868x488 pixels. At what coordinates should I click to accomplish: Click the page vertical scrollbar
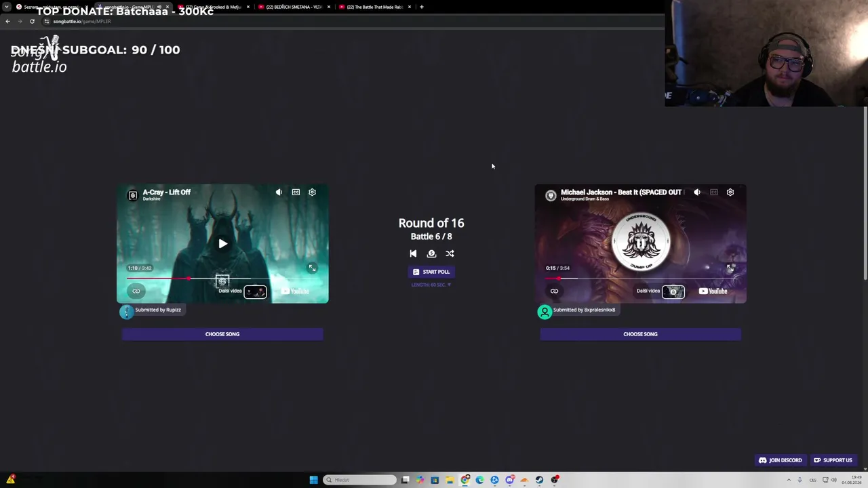865,193
